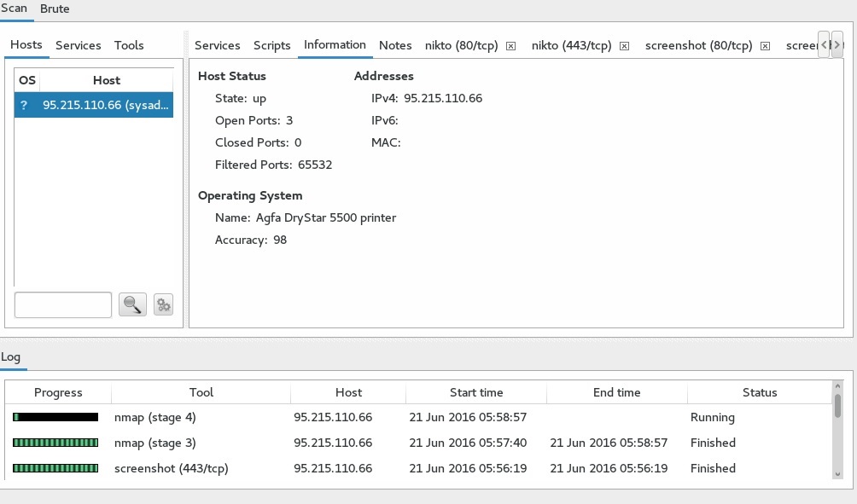Sort the log by the Start time column
This screenshot has width=857, height=504.
pos(476,392)
